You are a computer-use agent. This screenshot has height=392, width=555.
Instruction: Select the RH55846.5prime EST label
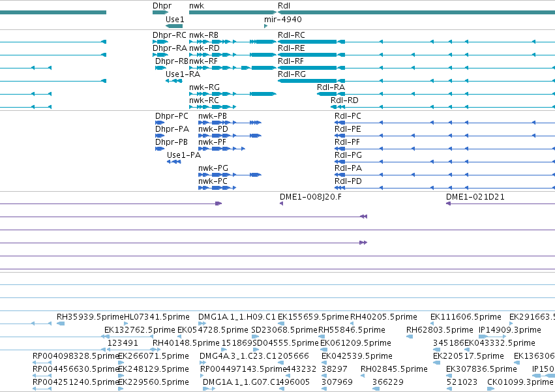click(x=352, y=330)
